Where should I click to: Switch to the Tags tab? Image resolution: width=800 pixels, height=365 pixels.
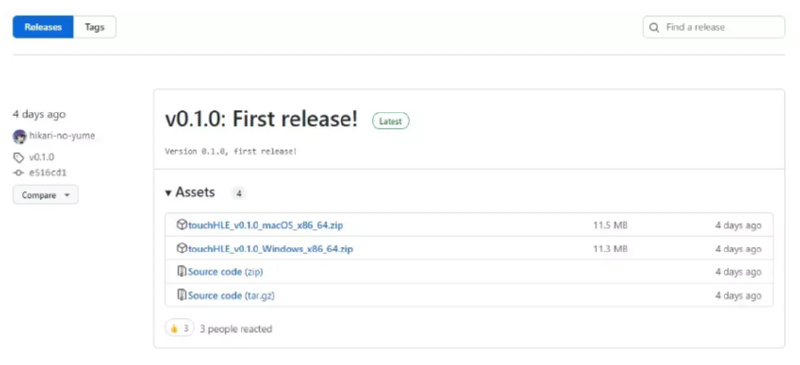pyautogui.click(x=94, y=27)
